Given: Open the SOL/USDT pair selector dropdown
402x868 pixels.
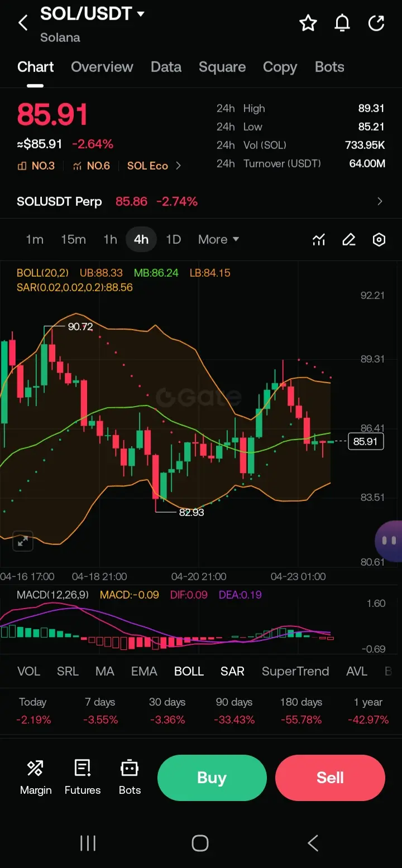Looking at the screenshot, I should coord(93,13).
